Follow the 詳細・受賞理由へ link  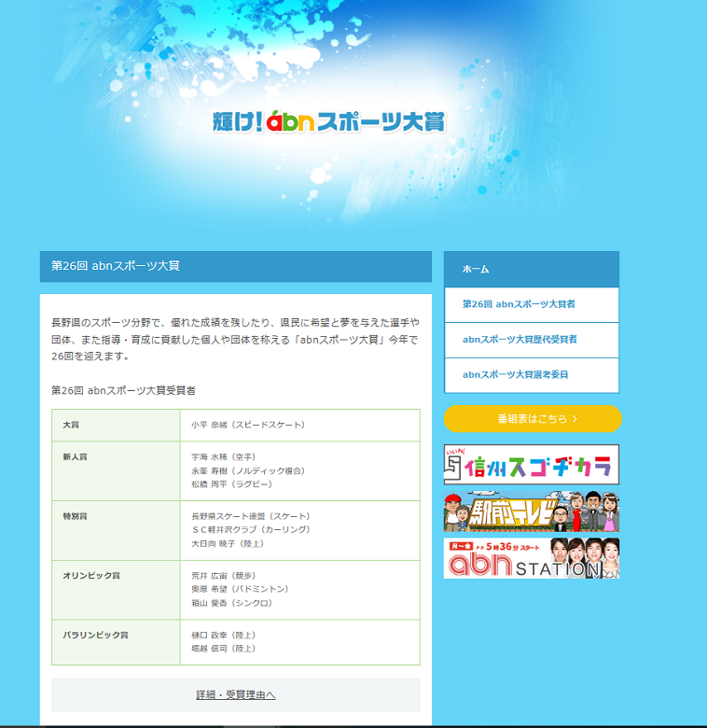236,695
